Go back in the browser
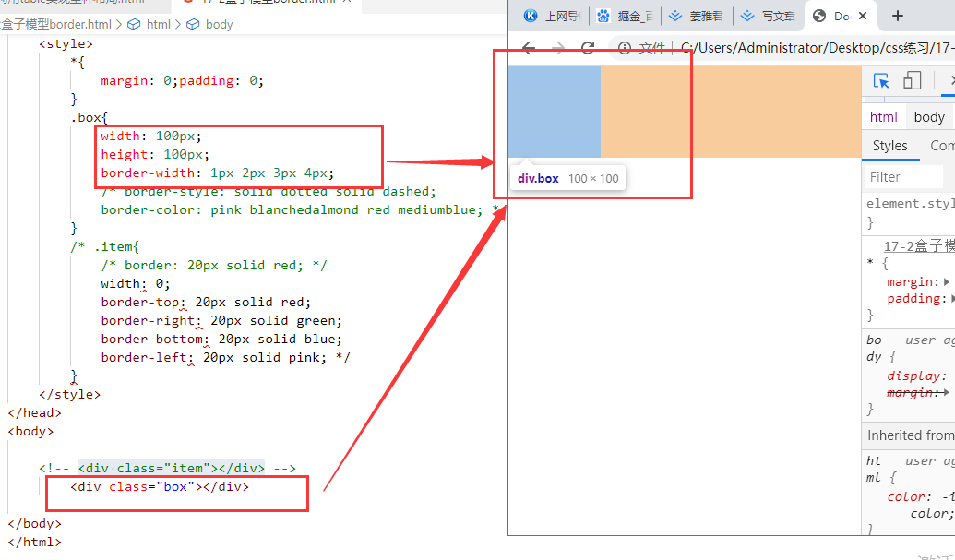Viewport: 955px width, 560px height. click(x=529, y=47)
